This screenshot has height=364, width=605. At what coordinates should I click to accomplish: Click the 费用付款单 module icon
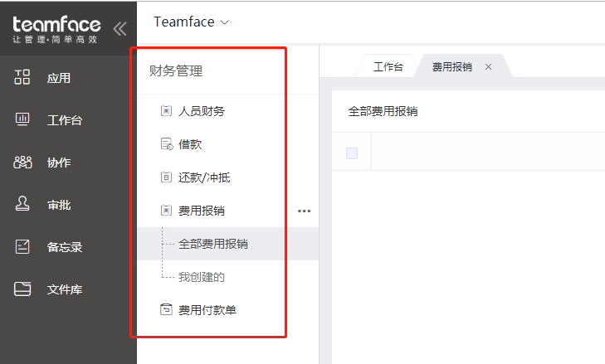point(166,310)
